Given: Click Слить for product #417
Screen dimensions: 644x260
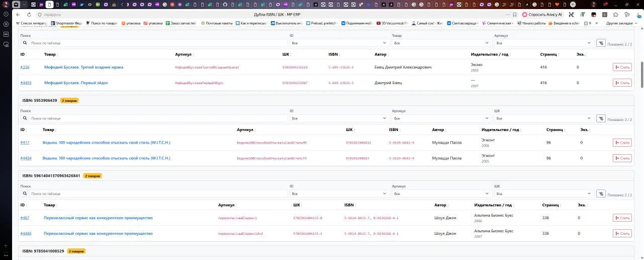Looking at the screenshot, I should tap(622, 143).
